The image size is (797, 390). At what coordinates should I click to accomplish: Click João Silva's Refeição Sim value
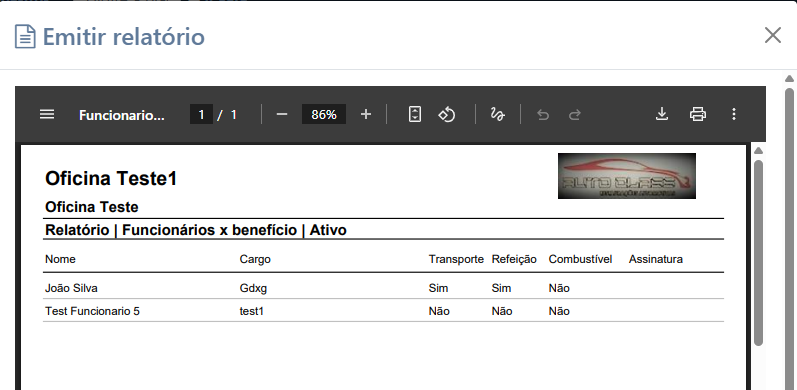(x=501, y=288)
